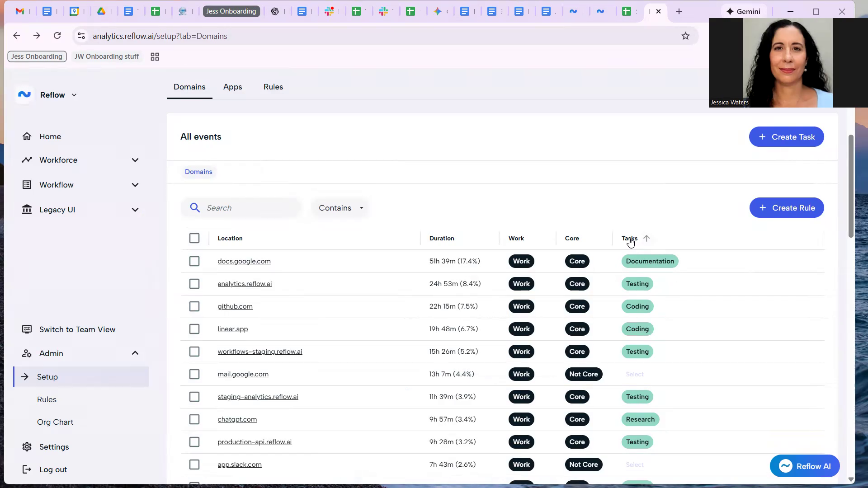Click the browser reload icon
The height and width of the screenshot is (488, 868).
tap(57, 36)
